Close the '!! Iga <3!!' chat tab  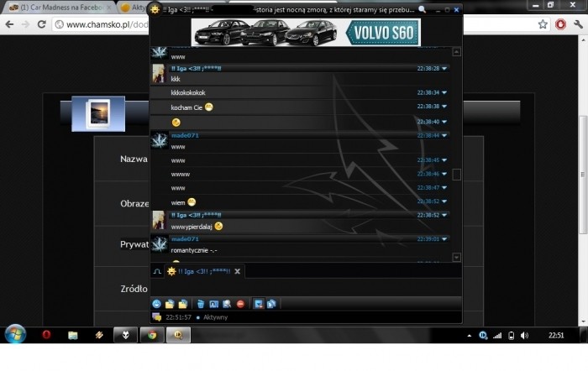coord(238,271)
